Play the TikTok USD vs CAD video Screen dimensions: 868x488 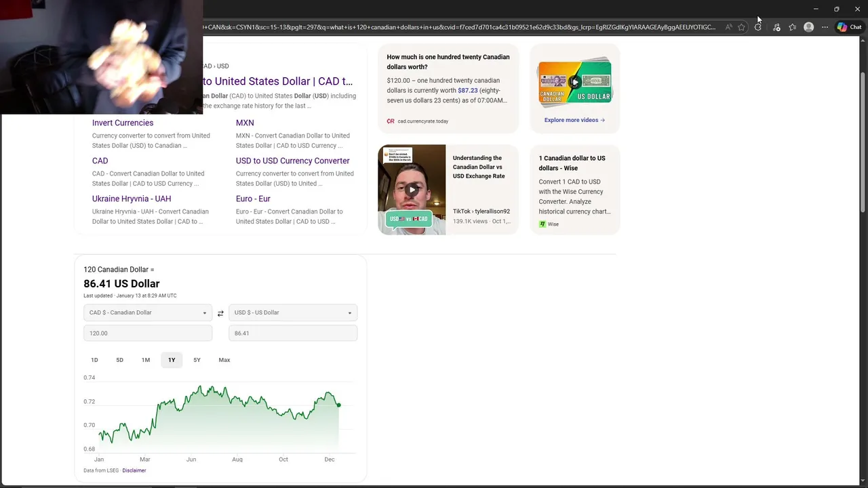[x=412, y=190]
